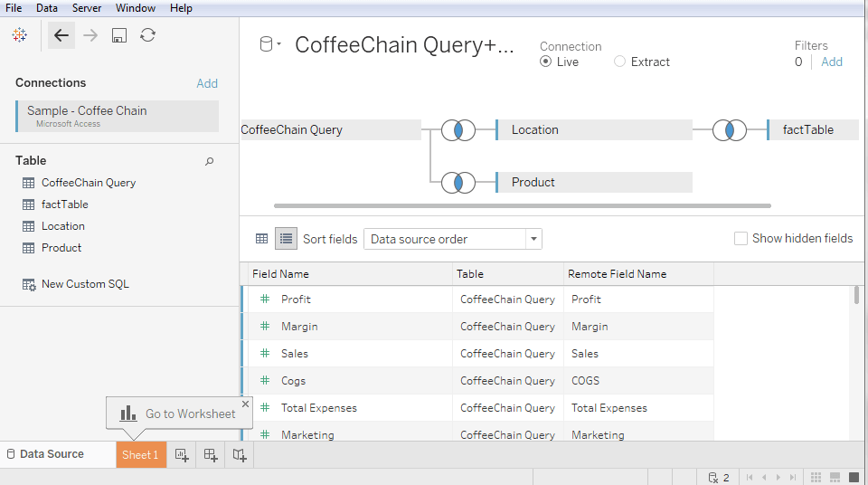Select the metadata list view icon

(287, 239)
